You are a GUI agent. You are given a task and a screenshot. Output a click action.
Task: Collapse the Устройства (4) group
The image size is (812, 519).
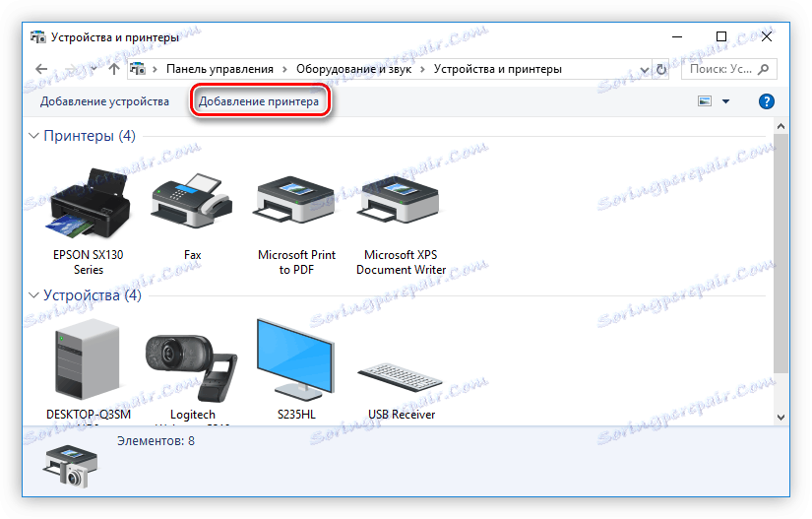click(x=34, y=295)
